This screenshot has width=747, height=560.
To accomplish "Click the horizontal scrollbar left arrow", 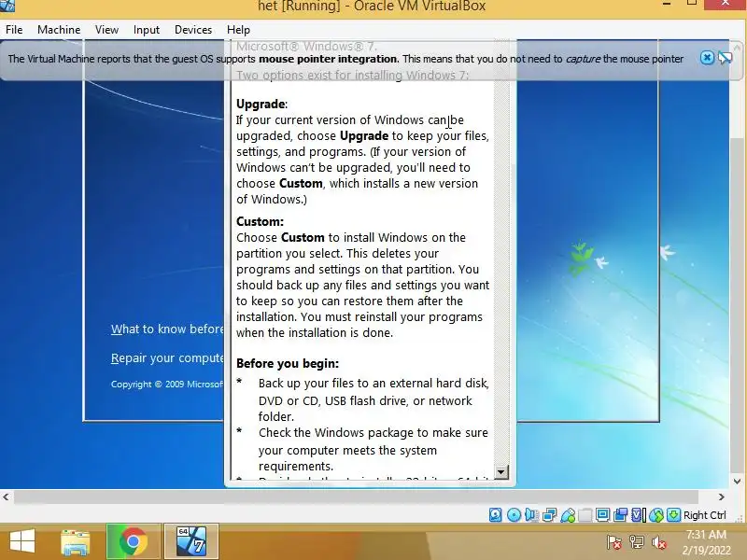I will pos(6,497).
